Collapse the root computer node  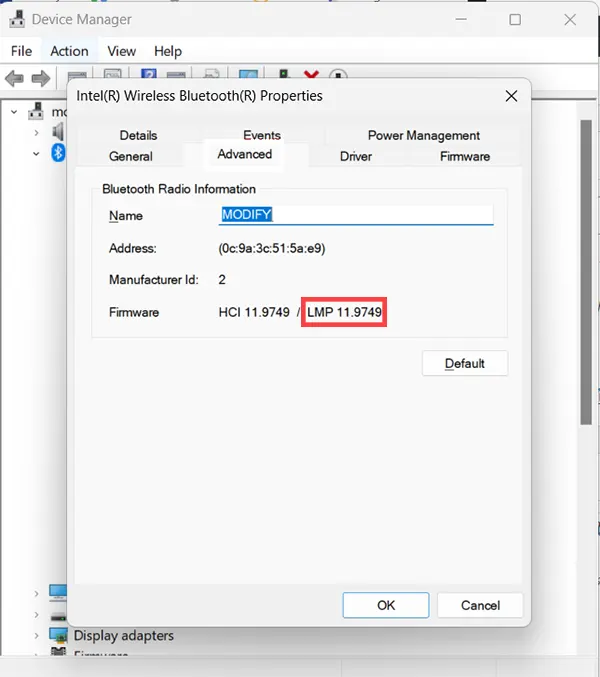coord(14,111)
